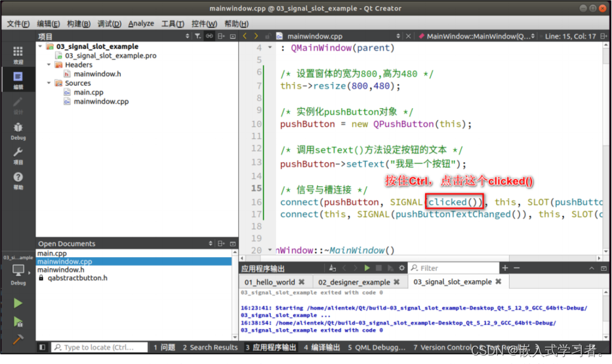
Task: Fold the code block at line 4
Action: pos(270,47)
